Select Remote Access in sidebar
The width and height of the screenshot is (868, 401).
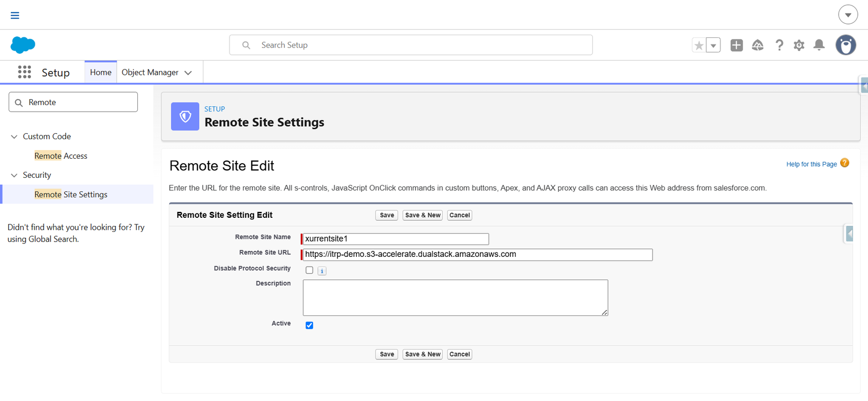click(x=61, y=156)
